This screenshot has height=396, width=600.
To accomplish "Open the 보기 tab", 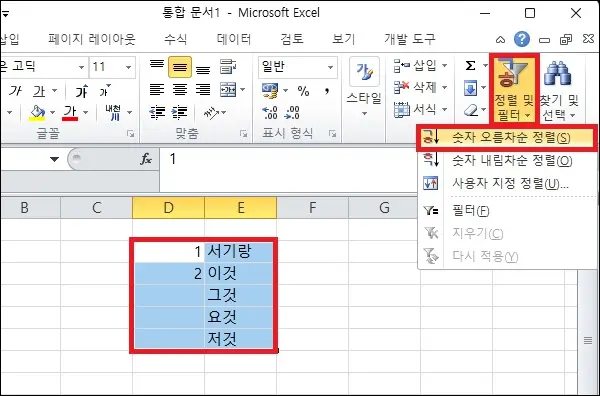I will pyautogui.click(x=344, y=39).
